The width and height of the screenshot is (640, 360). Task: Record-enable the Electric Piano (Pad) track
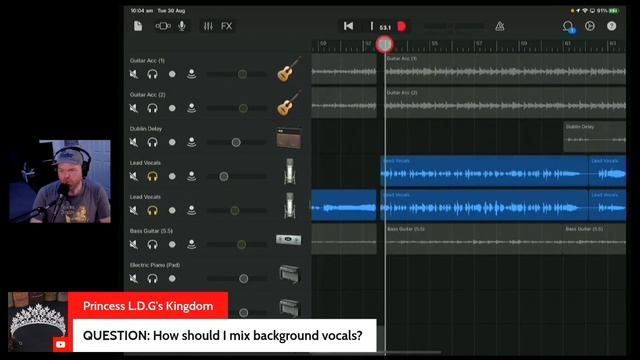tap(172, 278)
